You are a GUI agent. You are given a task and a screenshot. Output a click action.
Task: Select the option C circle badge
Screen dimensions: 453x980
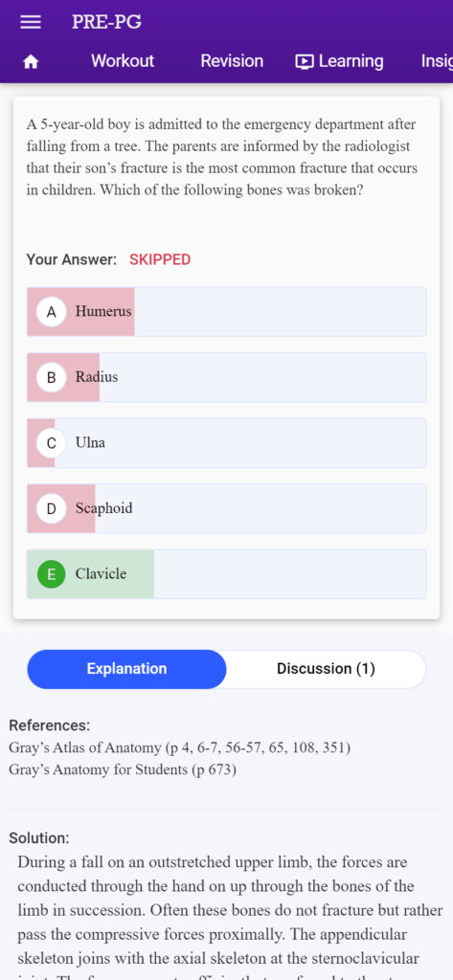52,442
